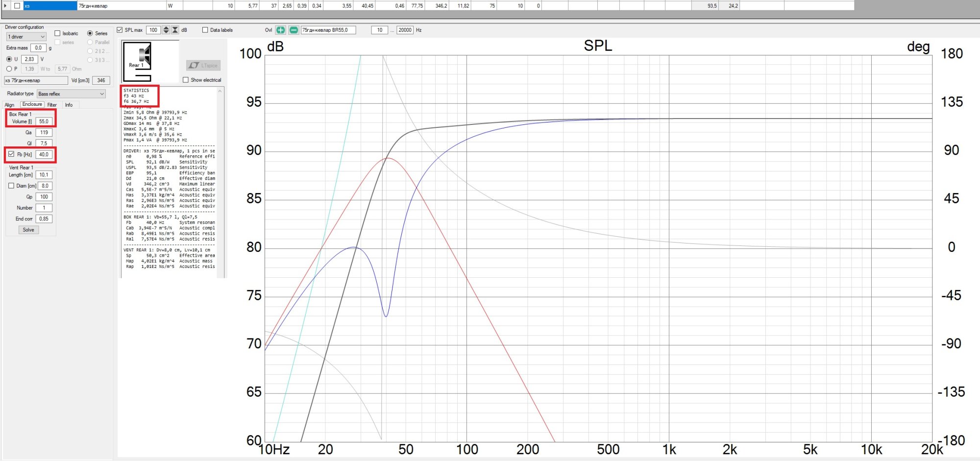The width and height of the screenshot is (980, 461).
Task: Click the overlay name field 75гдн-кевлар BR55,0
Action: point(328,30)
